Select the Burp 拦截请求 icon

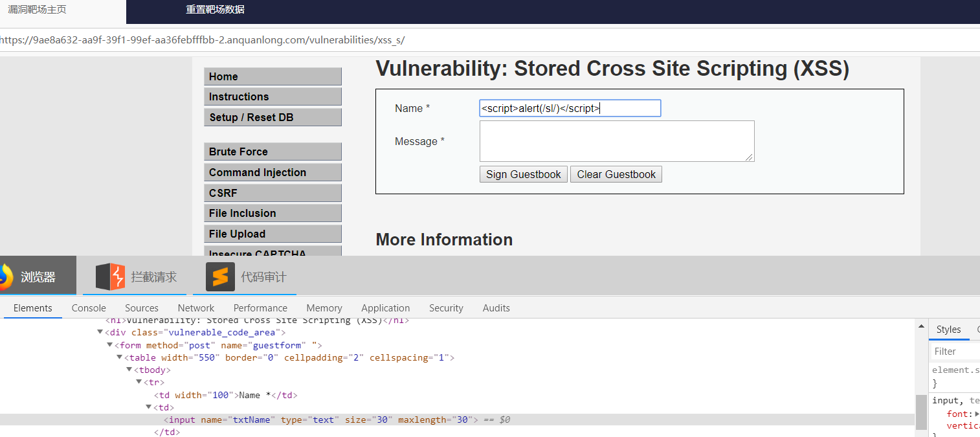[x=110, y=276]
